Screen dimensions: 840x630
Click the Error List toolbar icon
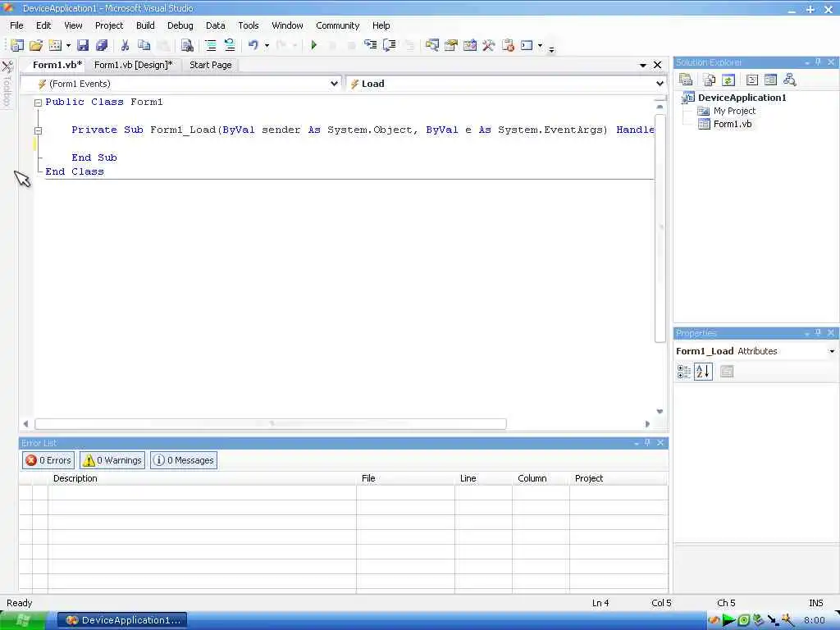(508, 46)
